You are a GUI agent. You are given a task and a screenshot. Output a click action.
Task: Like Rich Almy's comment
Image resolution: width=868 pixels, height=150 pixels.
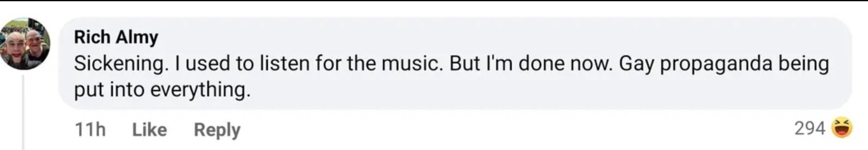149,130
